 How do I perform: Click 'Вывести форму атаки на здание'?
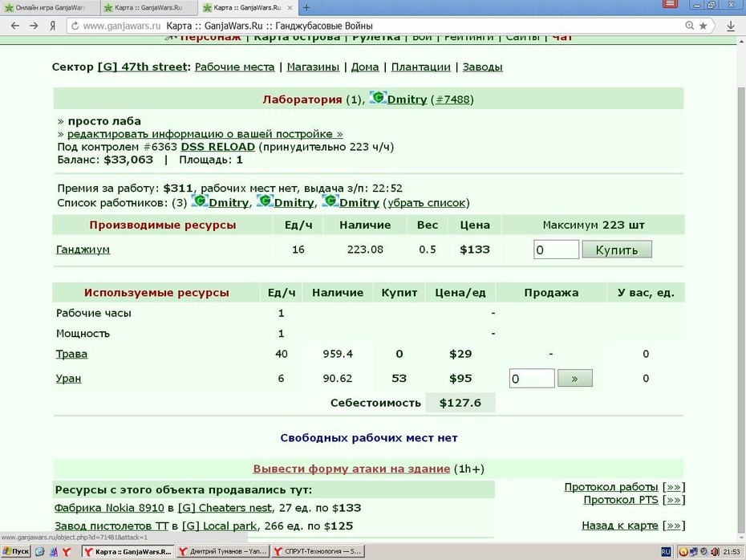(x=351, y=469)
